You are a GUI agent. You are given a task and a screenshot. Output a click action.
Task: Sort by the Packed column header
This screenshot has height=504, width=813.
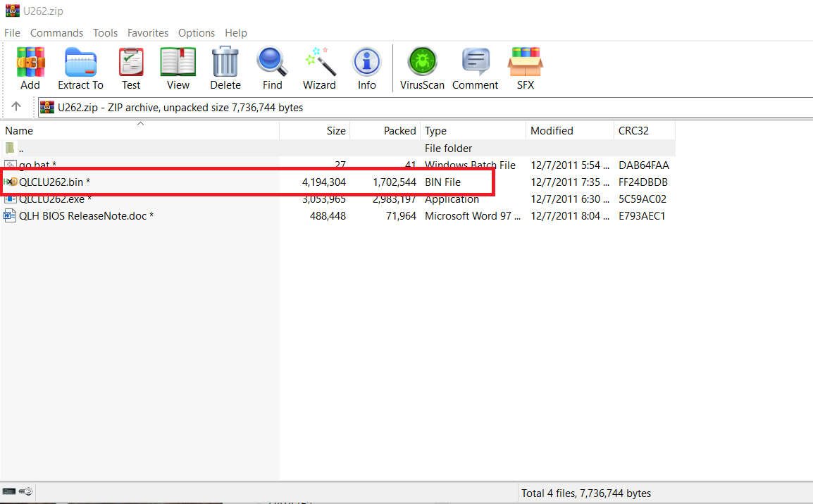tap(385, 130)
